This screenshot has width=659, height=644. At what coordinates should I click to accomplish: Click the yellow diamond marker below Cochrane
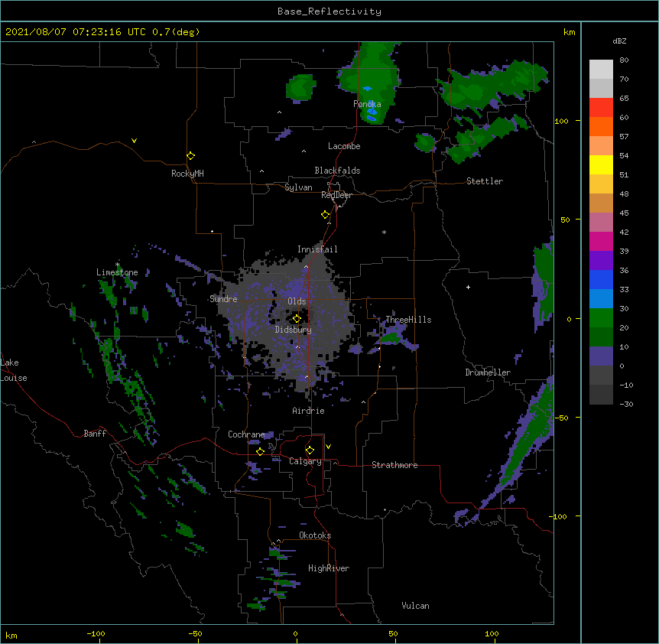260,451
